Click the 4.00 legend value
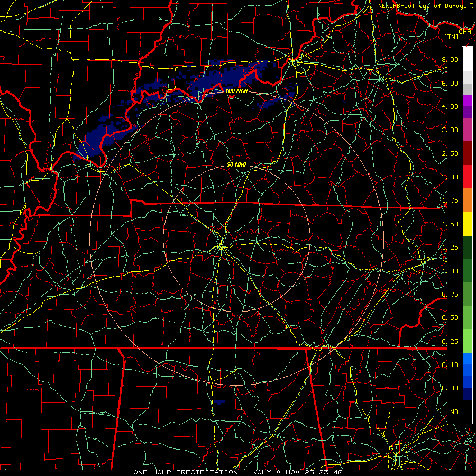The image size is (476, 476). (450, 106)
